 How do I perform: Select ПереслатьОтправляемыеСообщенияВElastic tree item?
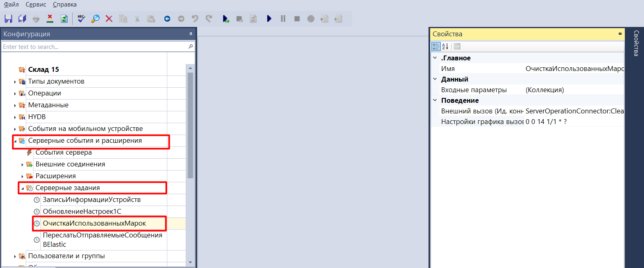point(102,240)
